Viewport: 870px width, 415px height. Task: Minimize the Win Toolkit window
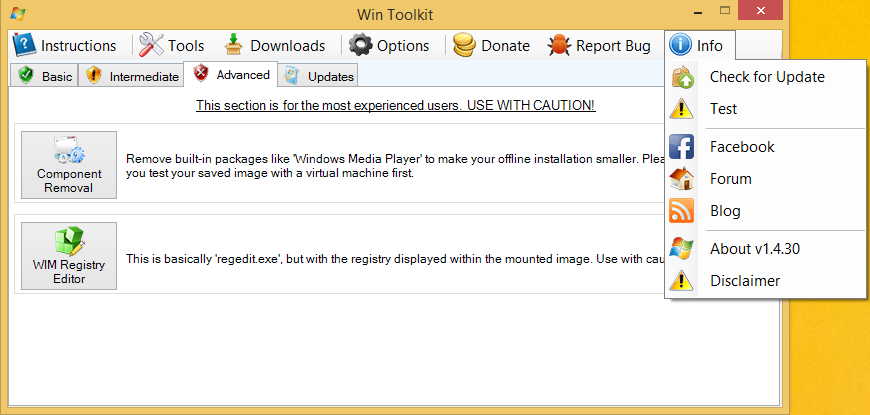[699, 11]
